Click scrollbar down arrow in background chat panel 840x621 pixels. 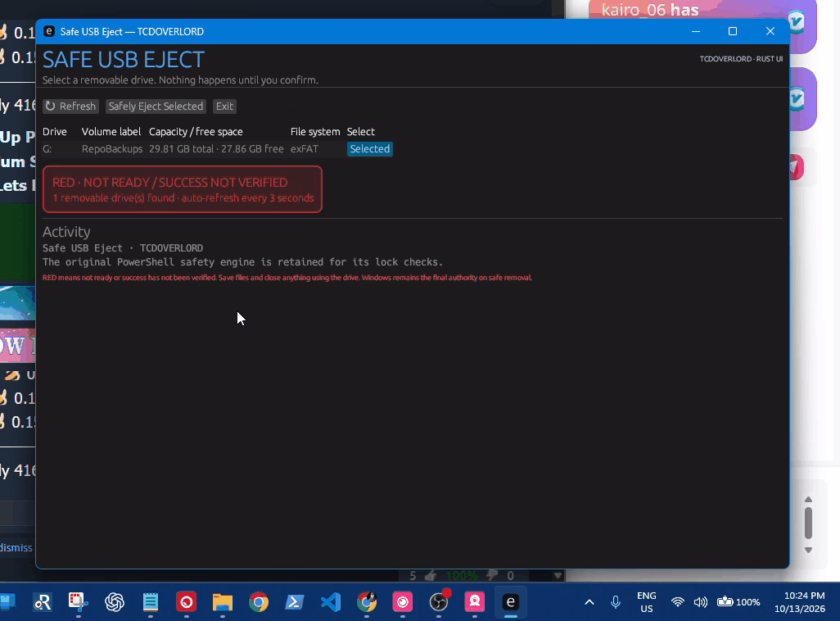[x=808, y=551]
